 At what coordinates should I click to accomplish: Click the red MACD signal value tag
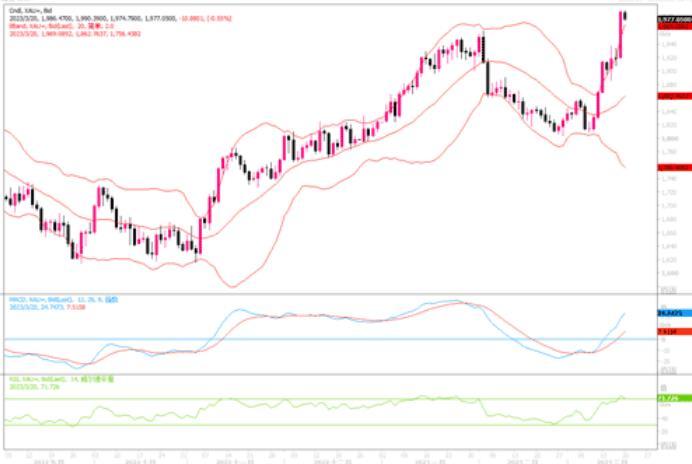pyautogui.click(x=673, y=331)
